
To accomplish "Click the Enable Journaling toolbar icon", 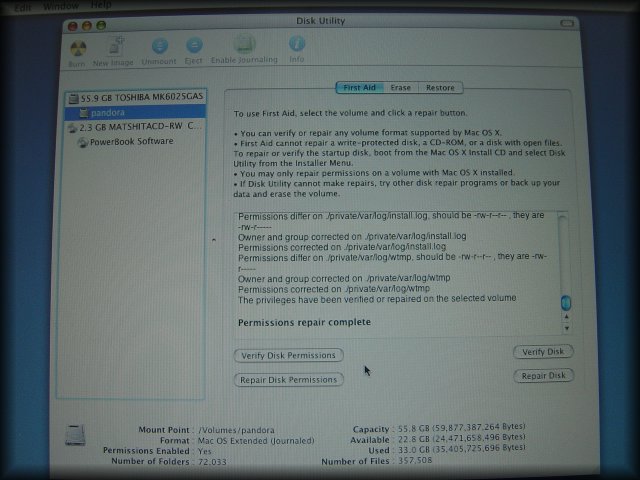I will [x=244, y=44].
